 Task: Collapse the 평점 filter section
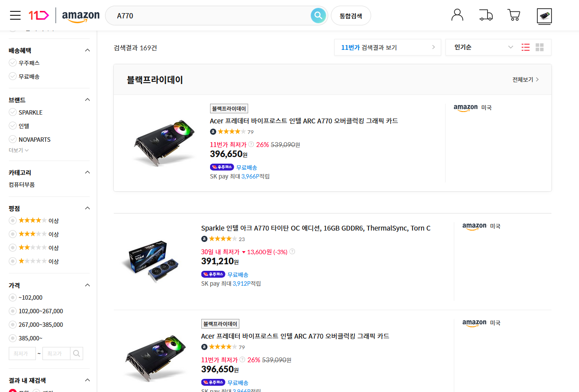click(x=87, y=208)
